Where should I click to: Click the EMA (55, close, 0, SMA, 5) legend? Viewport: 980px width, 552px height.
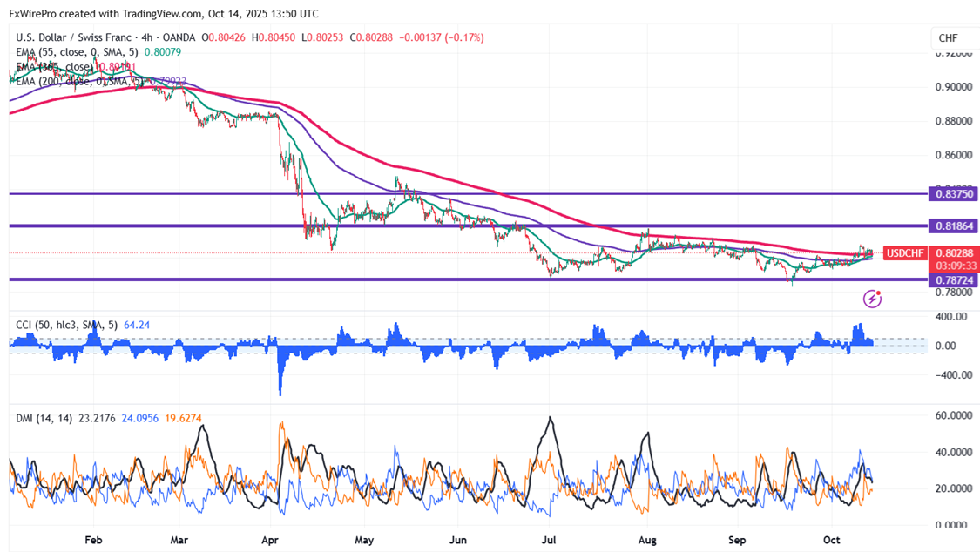77,52
